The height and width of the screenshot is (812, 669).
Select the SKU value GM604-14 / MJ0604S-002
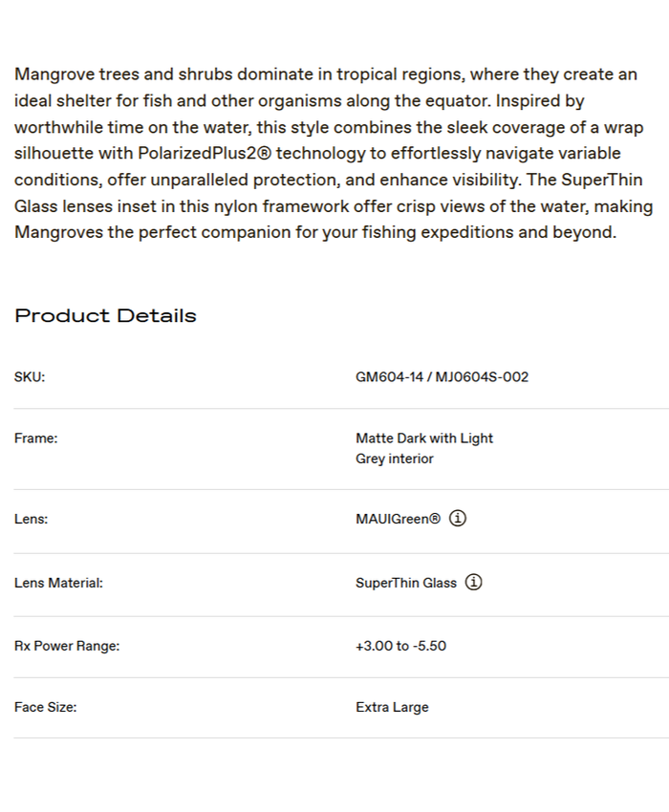[442, 377]
